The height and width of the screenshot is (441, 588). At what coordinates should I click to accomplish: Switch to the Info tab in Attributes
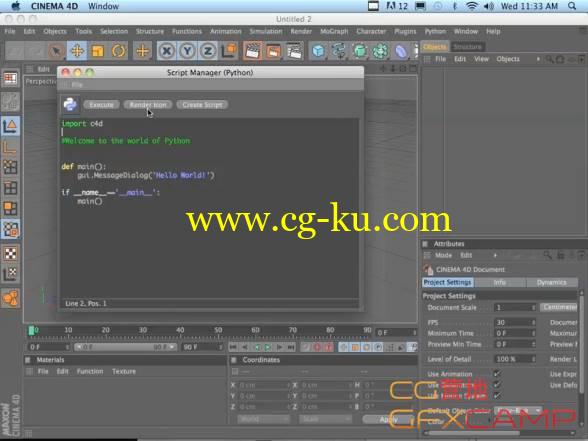click(x=500, y=282)
